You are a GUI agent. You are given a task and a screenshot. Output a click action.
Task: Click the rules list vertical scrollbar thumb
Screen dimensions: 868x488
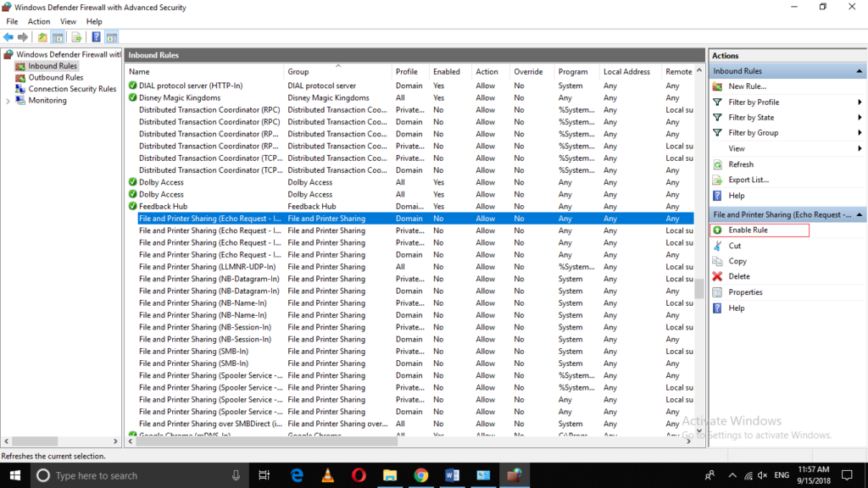coord(699,288)
